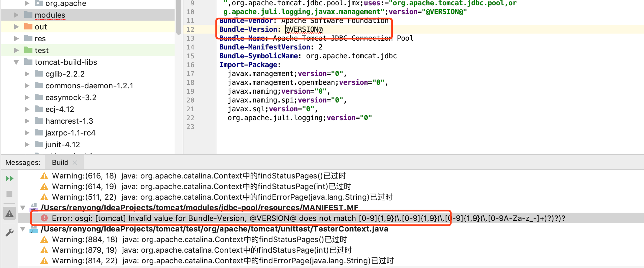Click the junit-4.12 folder icon

click(x=39, y=144)
